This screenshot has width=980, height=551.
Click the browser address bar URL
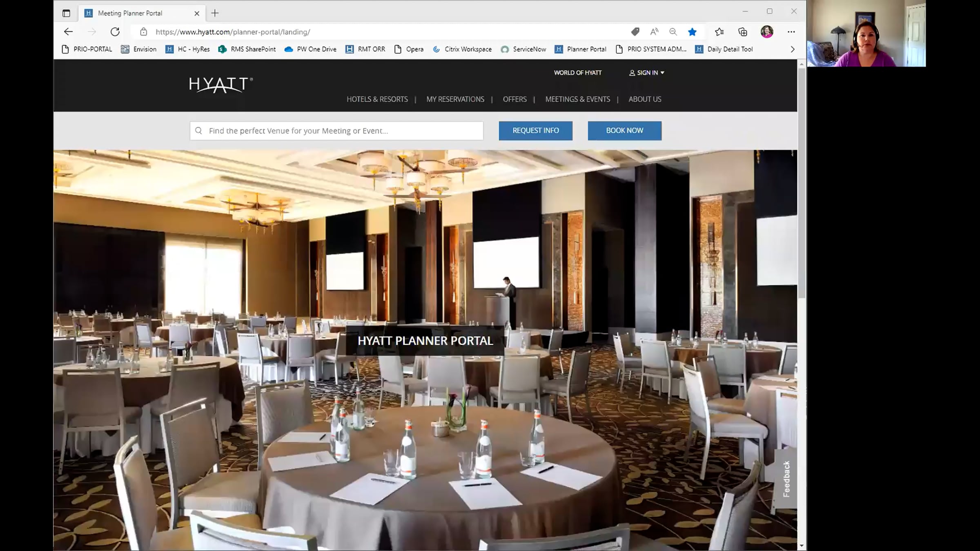[x=233, y=32]
